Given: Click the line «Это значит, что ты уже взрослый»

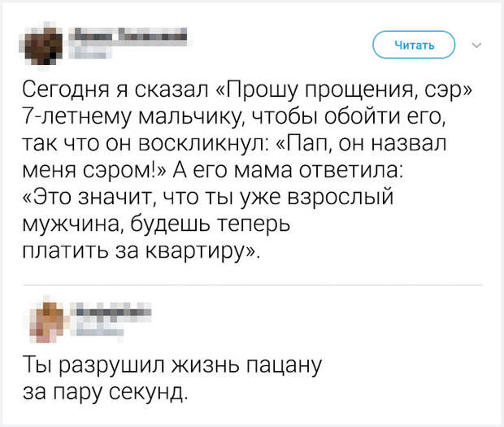Looking at the screenshot, I should point(208,198).
